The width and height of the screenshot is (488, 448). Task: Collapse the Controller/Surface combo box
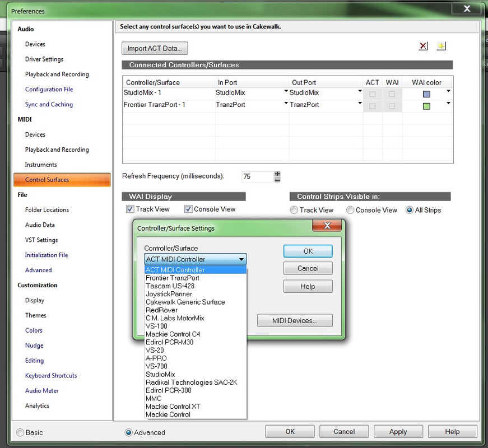(x=241, y=259)
